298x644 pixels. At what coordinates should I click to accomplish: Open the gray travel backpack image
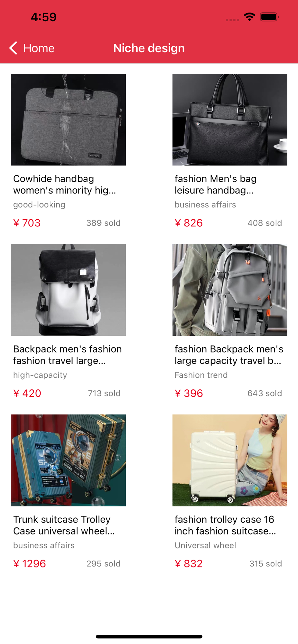tap(230, 290)
